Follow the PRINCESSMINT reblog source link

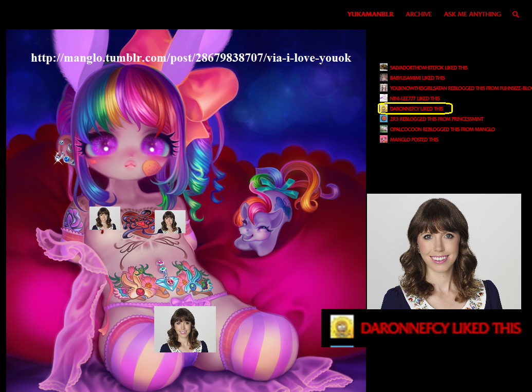pos(468,119)
